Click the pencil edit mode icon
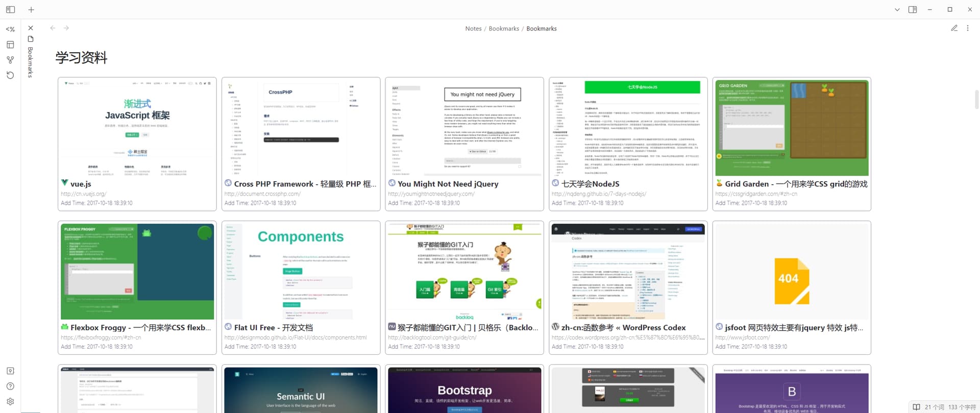 point(954,29)
